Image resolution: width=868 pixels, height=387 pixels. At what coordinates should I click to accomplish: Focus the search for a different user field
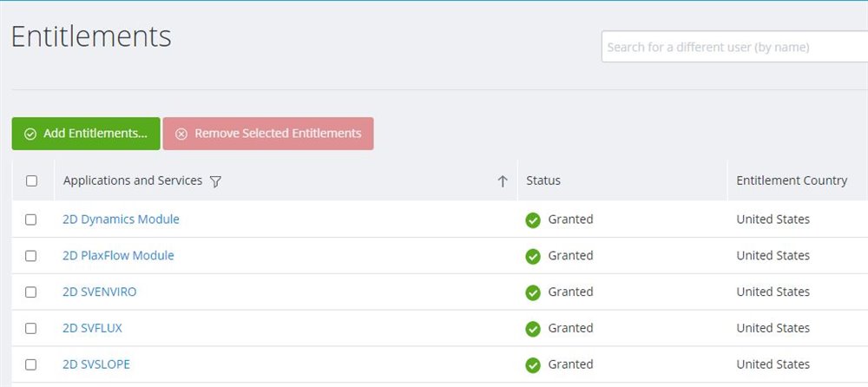[x=733, y=47]
